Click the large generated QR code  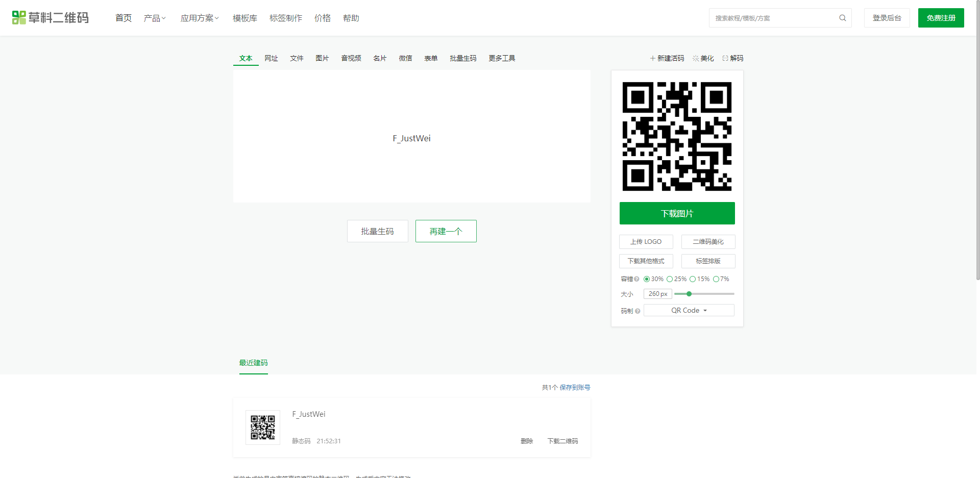[x=677, y=136]
